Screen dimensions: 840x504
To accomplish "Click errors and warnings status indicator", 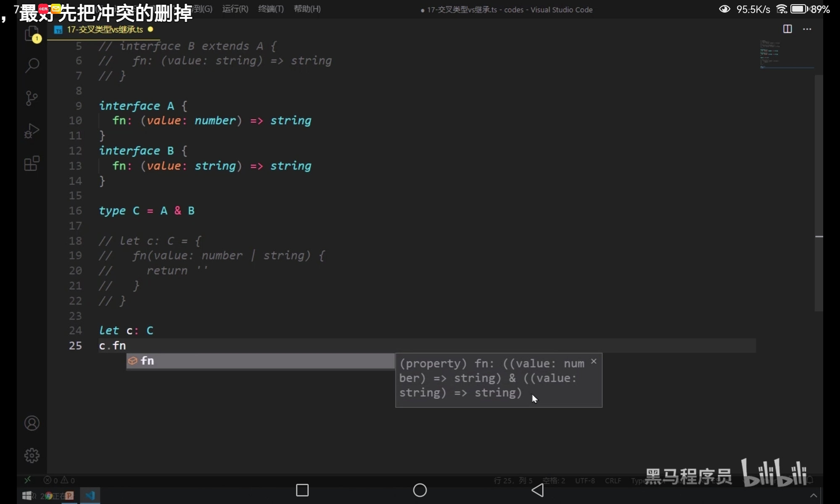I will (59, 480).
